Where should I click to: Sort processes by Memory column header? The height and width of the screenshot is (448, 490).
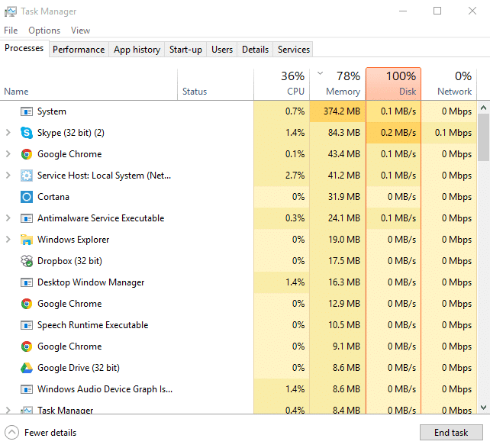tap(337, 84)
